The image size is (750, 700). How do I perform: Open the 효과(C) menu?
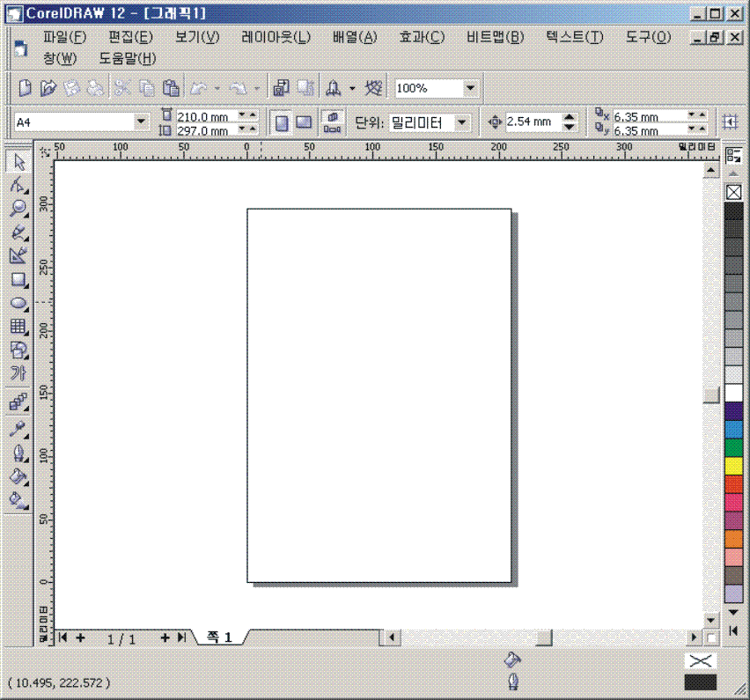point(422,37)
